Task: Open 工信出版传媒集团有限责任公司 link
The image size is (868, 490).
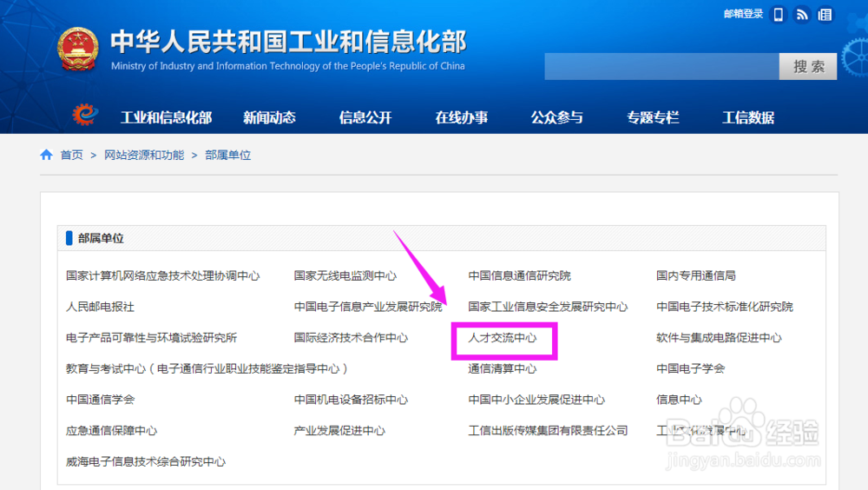Action: pyautogui.click(x=548, y=431)
